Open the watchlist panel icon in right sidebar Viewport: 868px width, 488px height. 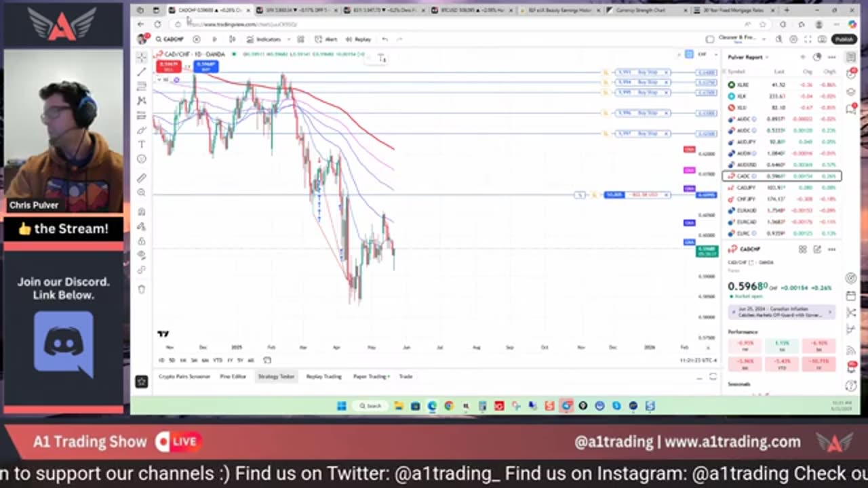click(x=851, y=57)
